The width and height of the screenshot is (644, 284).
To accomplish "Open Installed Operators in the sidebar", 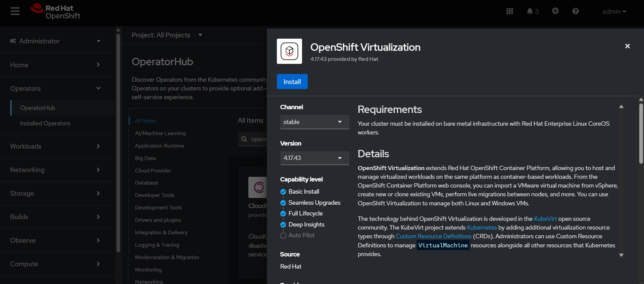I will point(45,123).
